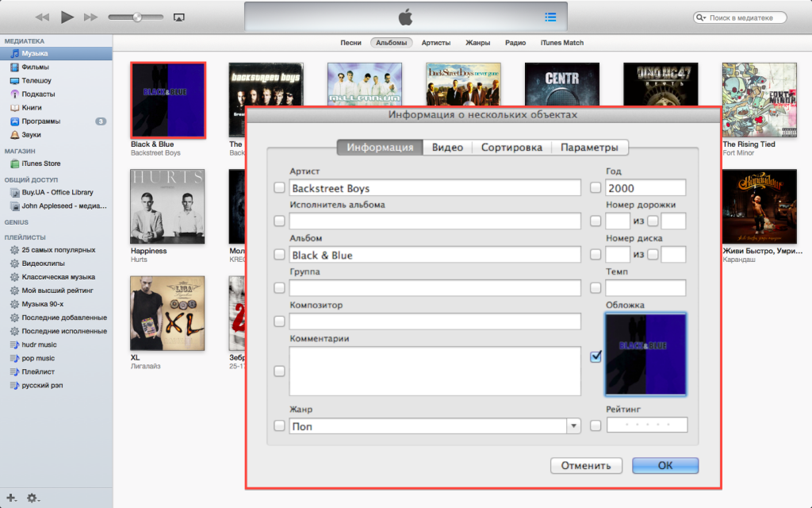Expand the Жанр dropdown arrow

pos(573,426)
